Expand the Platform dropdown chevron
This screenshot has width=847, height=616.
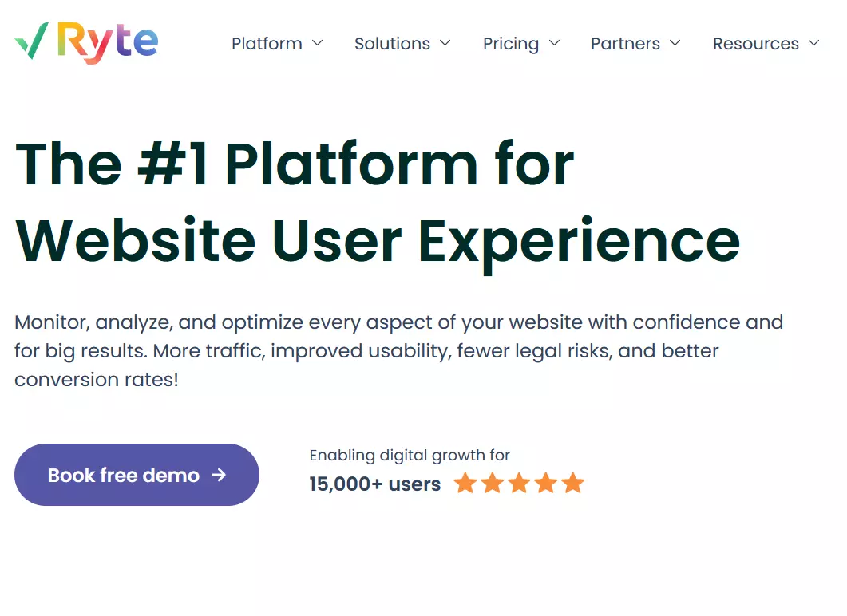[319, 44]
